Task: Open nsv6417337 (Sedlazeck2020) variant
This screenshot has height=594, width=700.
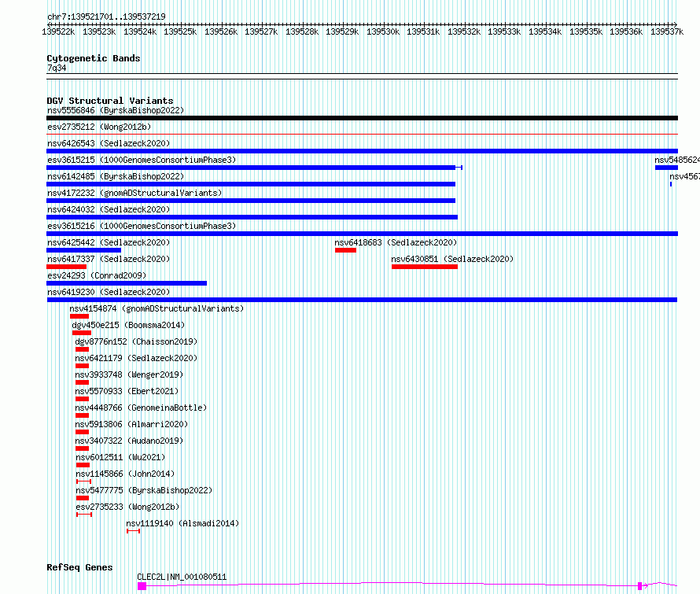Action: [109, 259]
